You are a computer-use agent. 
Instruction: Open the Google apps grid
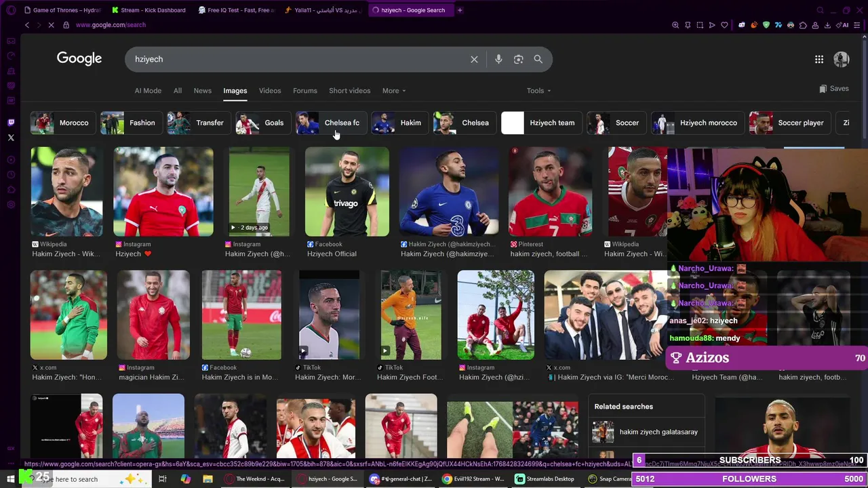[819, 60]
